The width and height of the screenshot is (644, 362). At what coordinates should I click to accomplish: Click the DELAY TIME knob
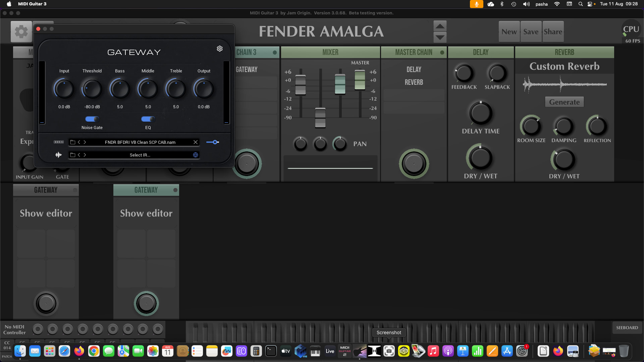point(481,113)
